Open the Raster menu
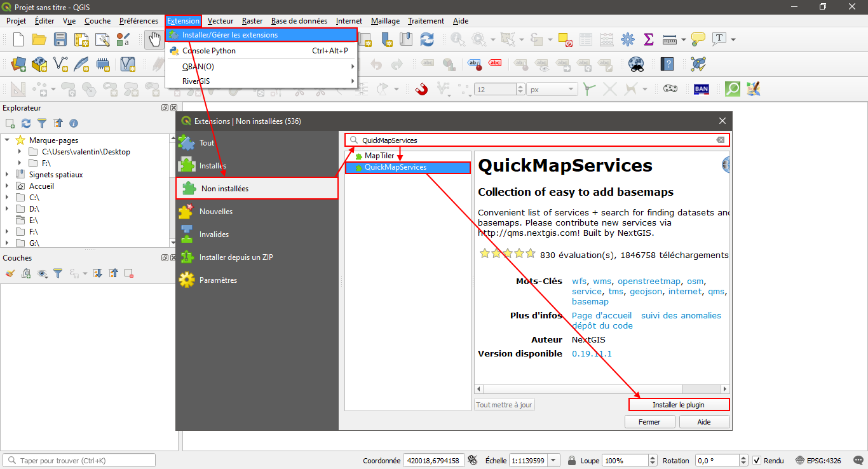 252,21
